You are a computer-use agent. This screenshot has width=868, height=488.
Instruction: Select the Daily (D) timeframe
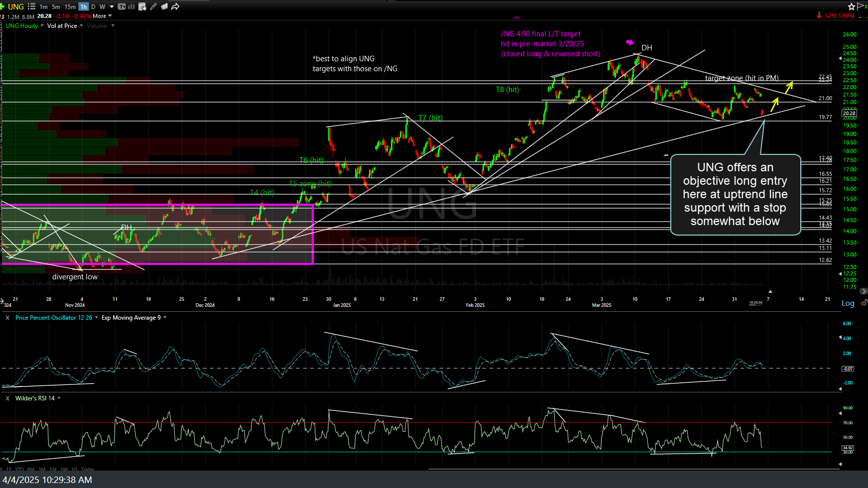[93, 6]
